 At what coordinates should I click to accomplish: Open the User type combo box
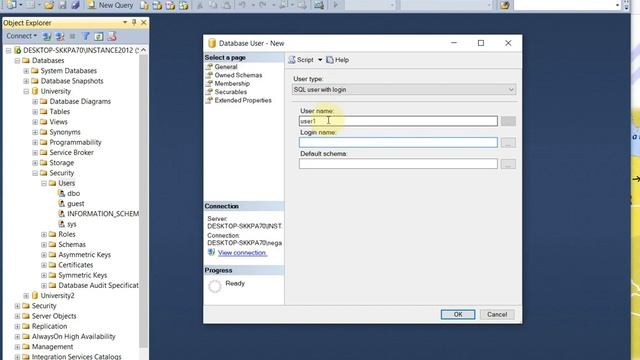tap(404, 89)
